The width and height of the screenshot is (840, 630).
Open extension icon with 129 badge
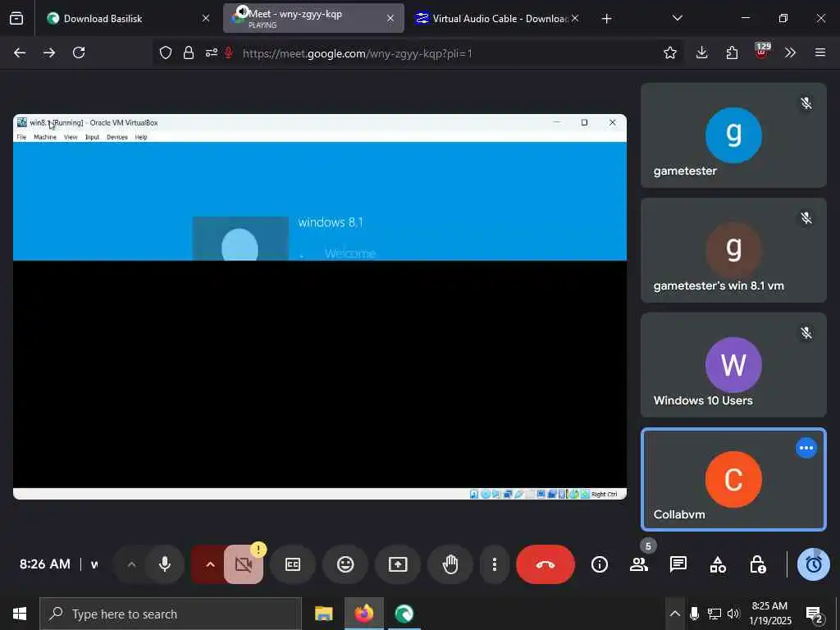click(x=762, y=51)
